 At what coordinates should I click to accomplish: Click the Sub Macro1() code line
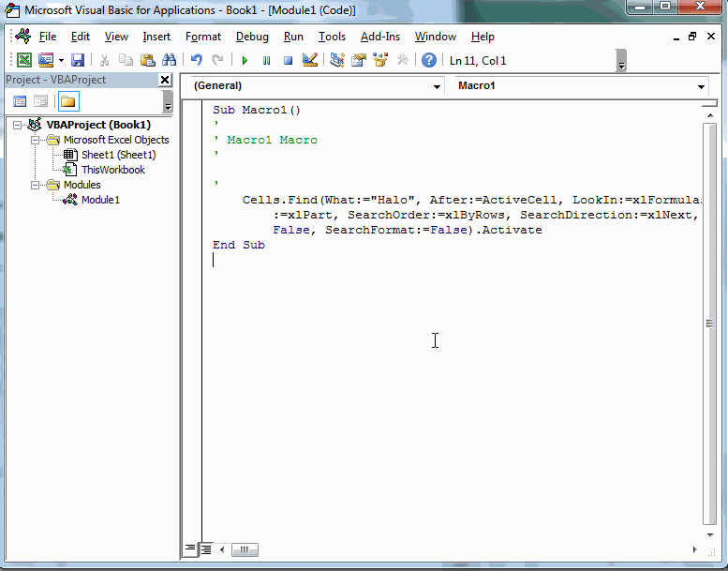tap(257, 110)
